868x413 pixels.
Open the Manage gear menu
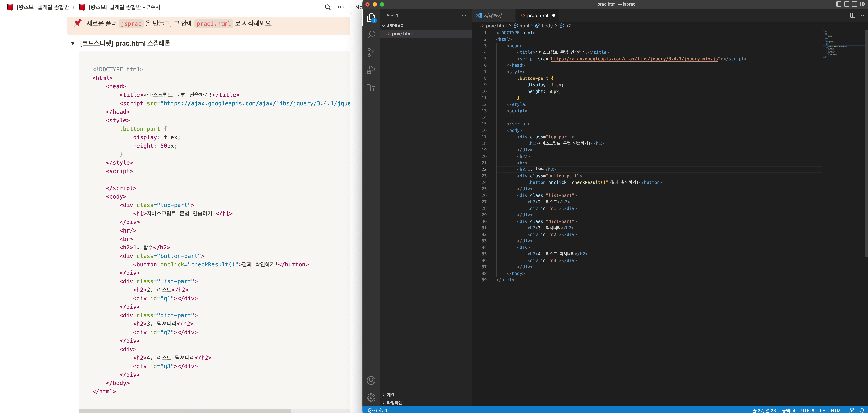point(371,398)
